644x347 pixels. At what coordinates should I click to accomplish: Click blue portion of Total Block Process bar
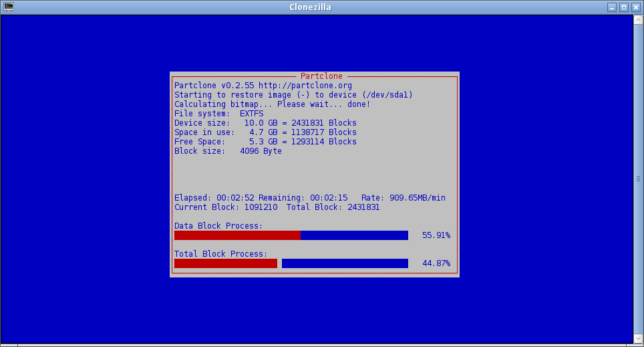click(345, 263)
